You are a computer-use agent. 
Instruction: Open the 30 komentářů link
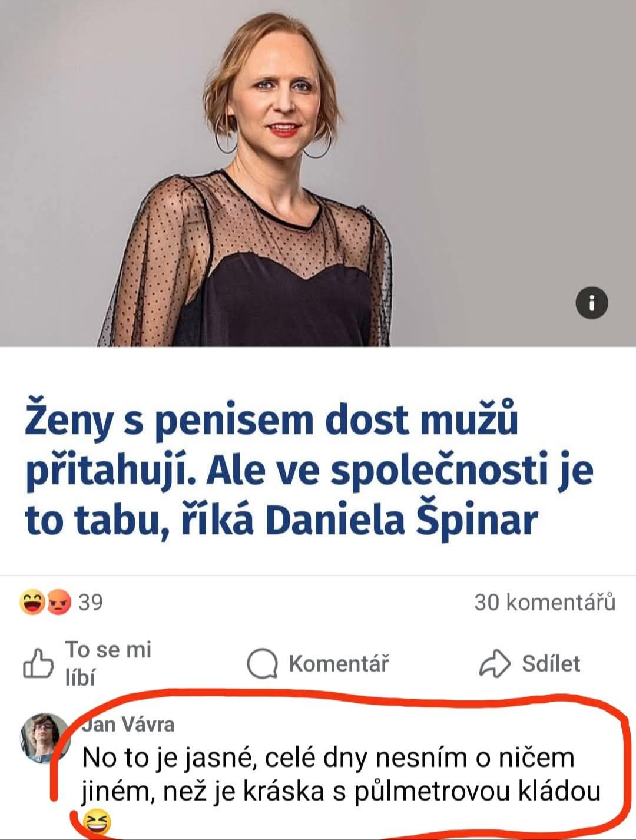click(x=545, y=603)
